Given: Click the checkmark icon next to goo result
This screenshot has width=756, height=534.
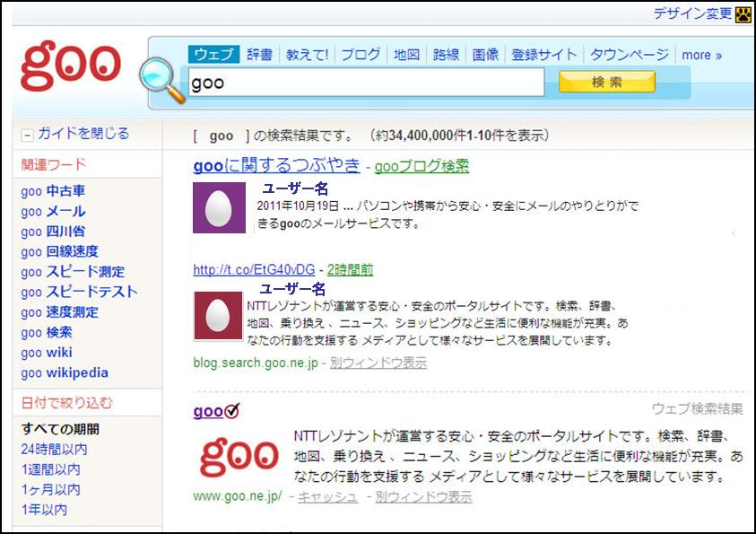Looking at the screenshot, I should coord(232,410).
